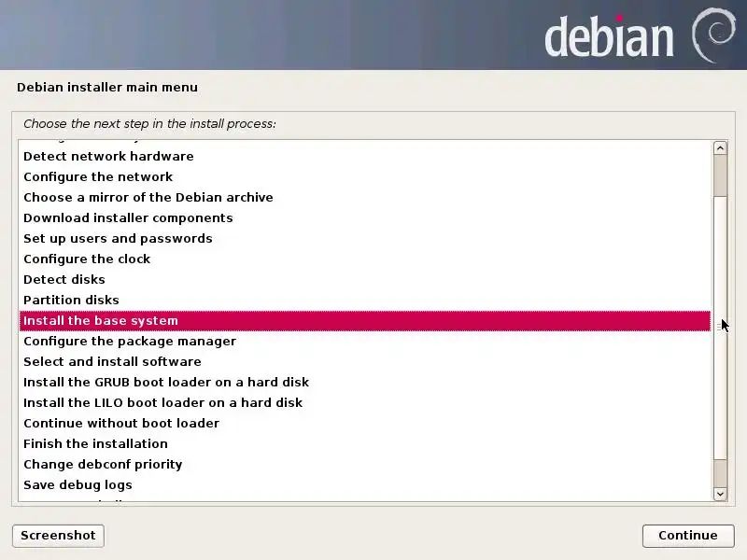Pick Change debconf priority
This screenshot has height=560, width=747.
[x=365, y=464]
